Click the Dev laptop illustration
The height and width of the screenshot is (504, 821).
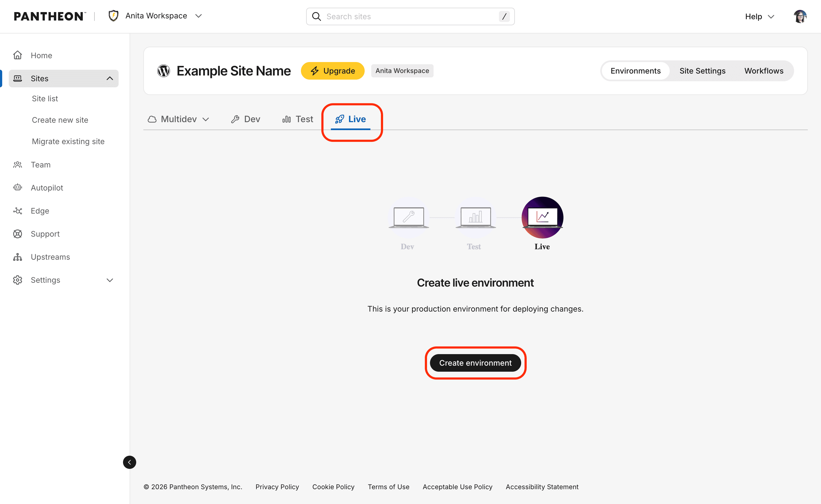click(409, 217)
